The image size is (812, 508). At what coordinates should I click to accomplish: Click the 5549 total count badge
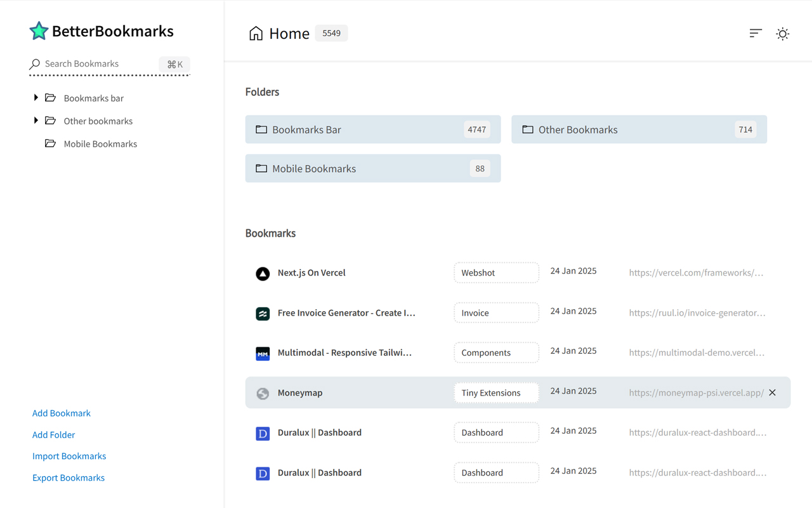[331, 33]
